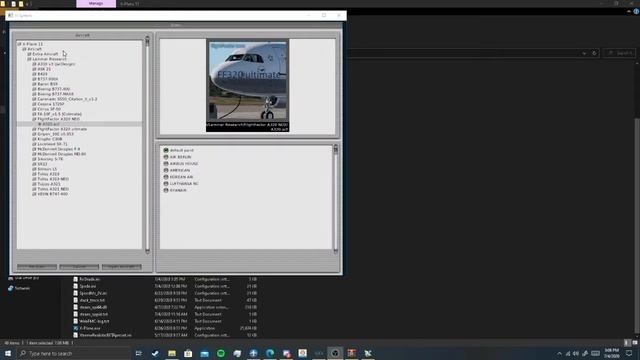Viewport: 640px width, 360px height.
Task: Open the volume control in system tray
Action: point(576,353)
